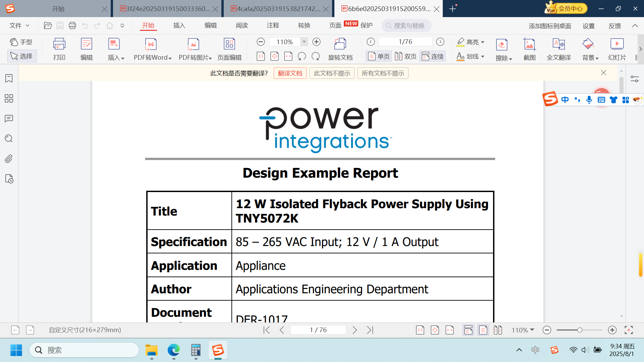
Task: Select 选择 selection tool mode
Action: (22, 56)
